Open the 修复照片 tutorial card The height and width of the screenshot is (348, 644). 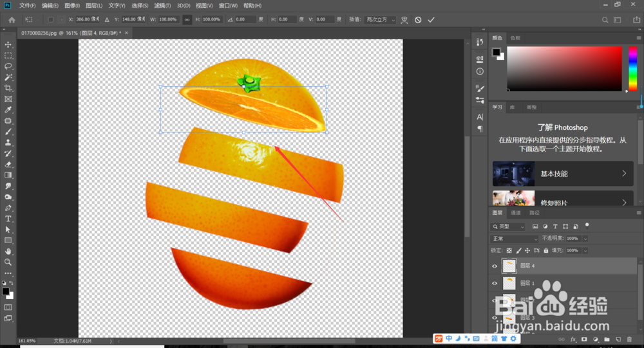coord(563,198)
